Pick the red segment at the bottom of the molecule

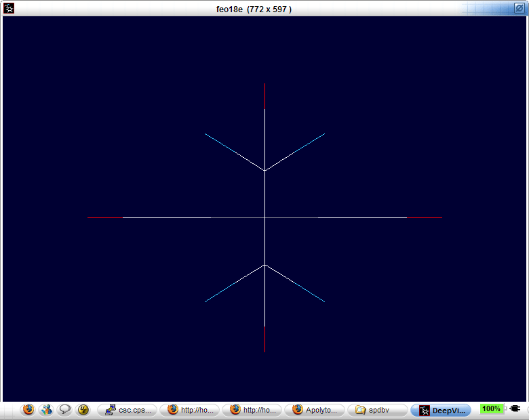[264, 339]
